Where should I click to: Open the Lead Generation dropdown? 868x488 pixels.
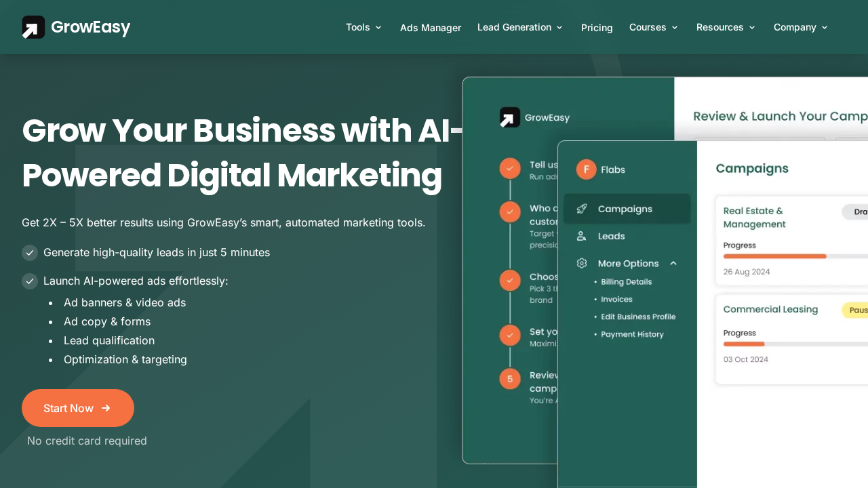pos(520,27)
